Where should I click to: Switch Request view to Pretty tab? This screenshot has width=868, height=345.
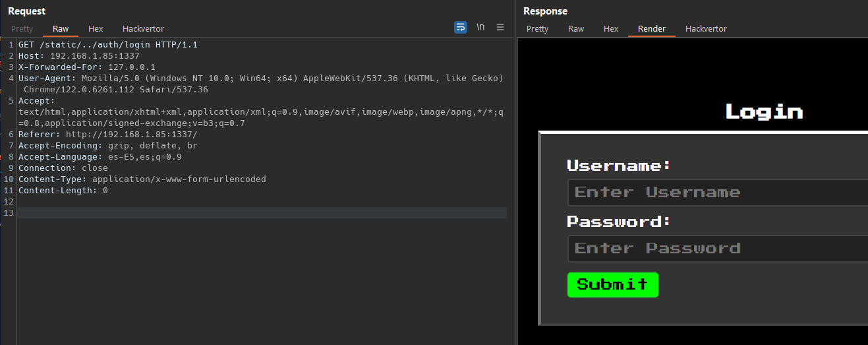[22, 29]
